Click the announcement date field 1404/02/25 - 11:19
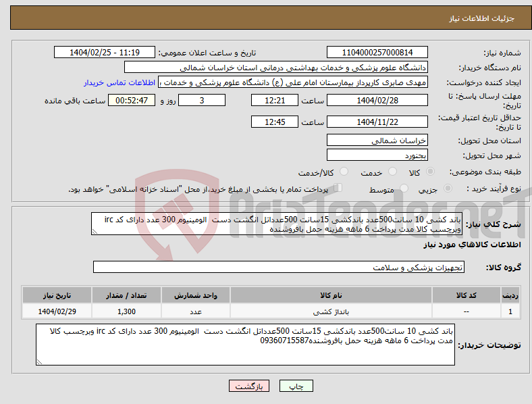Image resolution: width=532 pixels, height=404 pixels. 105,52
